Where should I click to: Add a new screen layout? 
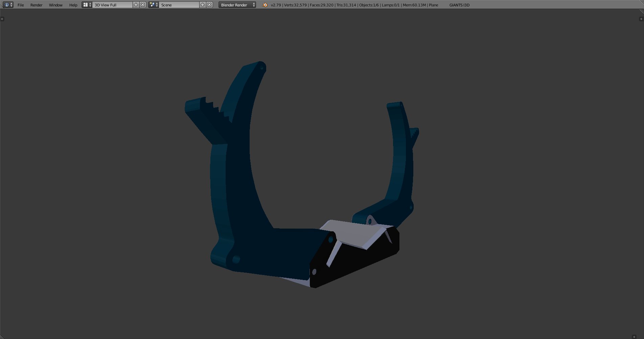[x=136, y=5]
